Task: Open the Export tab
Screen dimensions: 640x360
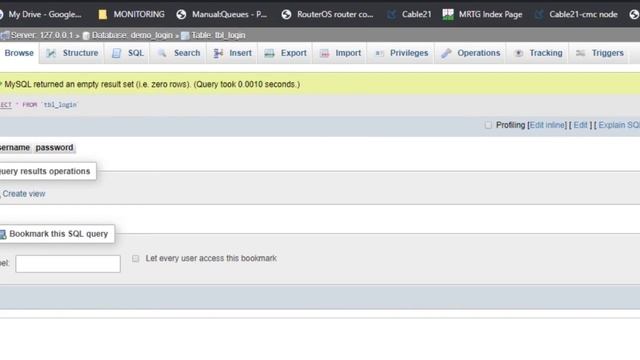Action: [285, 53]
